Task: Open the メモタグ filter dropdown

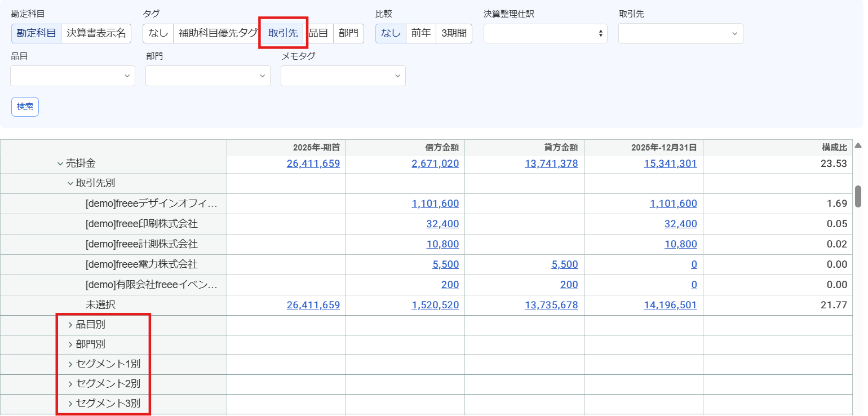Action: (343, 76)
